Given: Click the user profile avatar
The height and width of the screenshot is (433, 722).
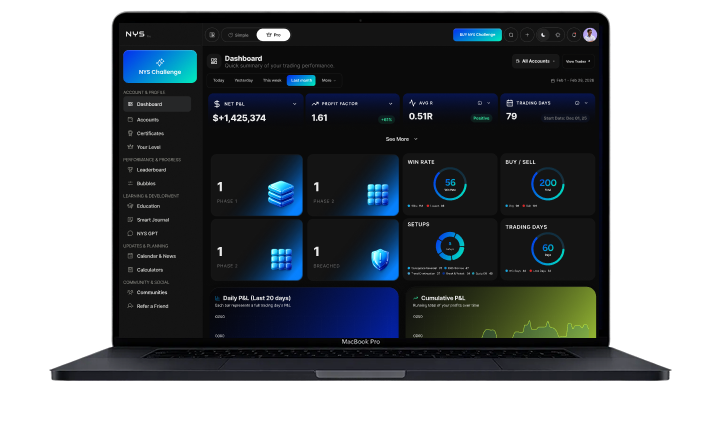Looking at the screenshot, I should pyautogui.click(x=589, y=34).
